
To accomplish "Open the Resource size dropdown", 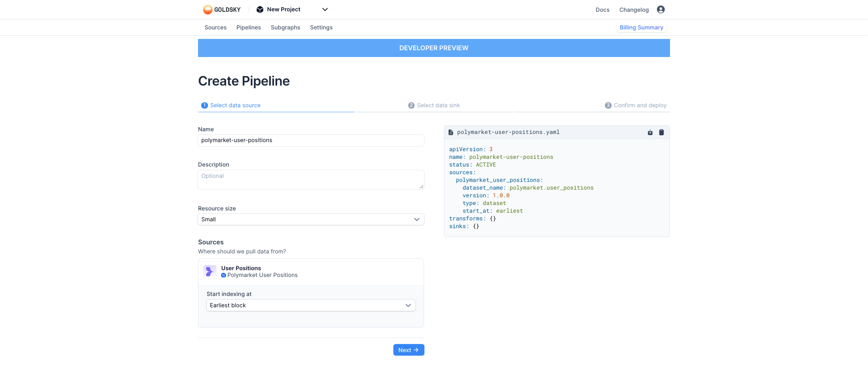I will click(311, 219).
